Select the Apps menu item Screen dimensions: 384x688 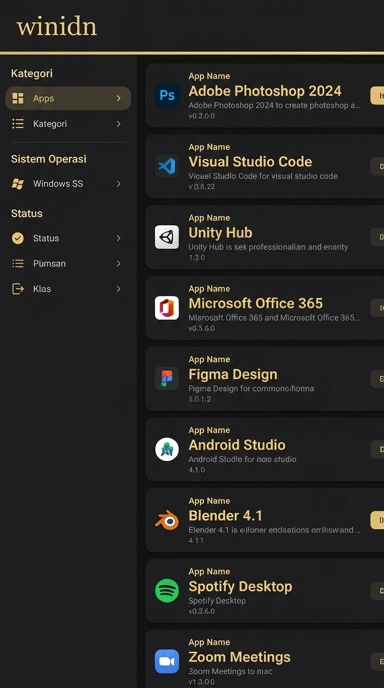(x=68, y=98)
